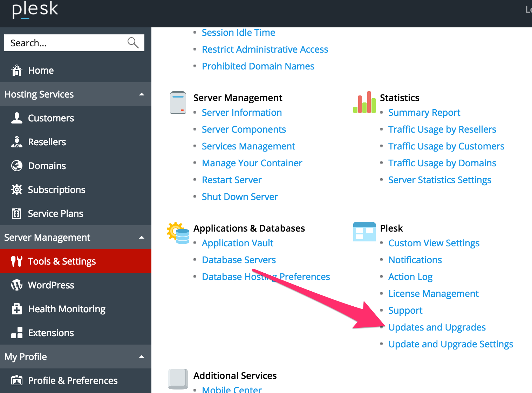Screen dimensions: 532x393
Task: Click the Extensions blocks icon
Action: pyautogui.click(x=16, y=333)
